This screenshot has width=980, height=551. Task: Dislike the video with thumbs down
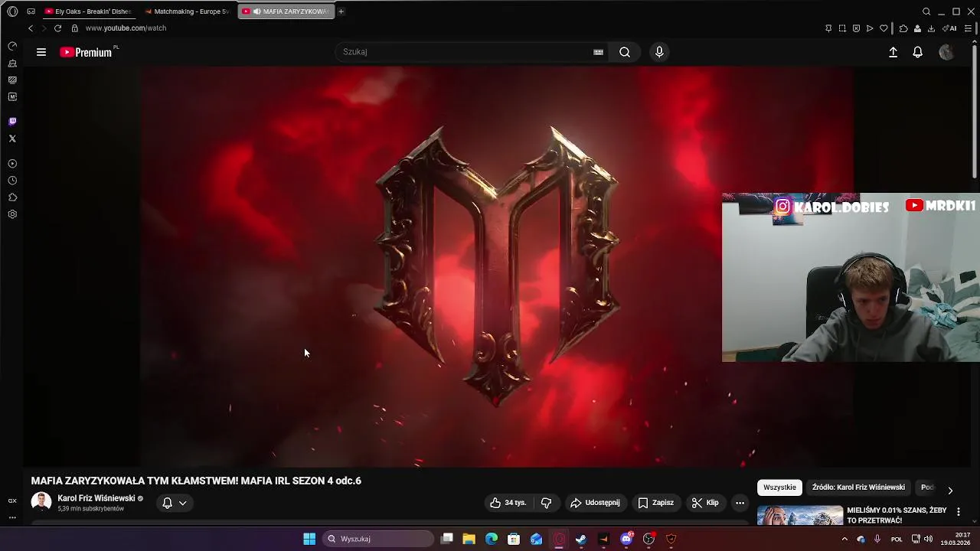tap(546, 503)
